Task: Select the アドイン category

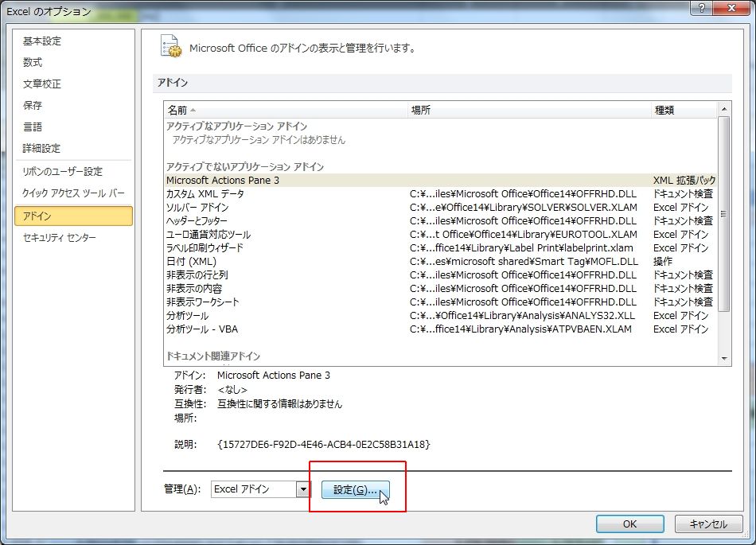Action: pos(73,216)
